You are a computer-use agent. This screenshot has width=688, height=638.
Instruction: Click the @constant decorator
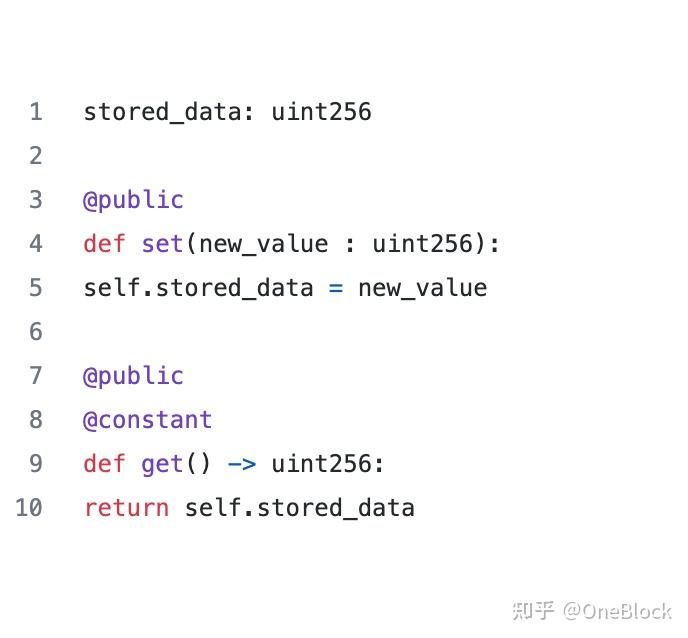(147, 420)
